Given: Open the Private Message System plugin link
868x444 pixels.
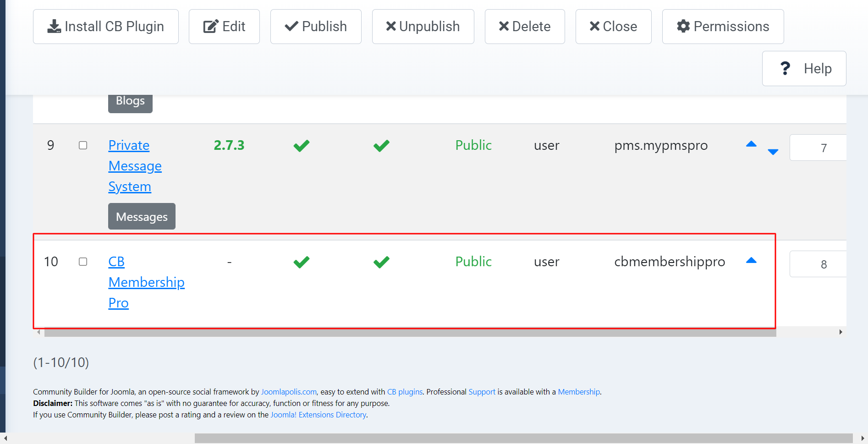Looking at the screenshot, I should 135,166.
